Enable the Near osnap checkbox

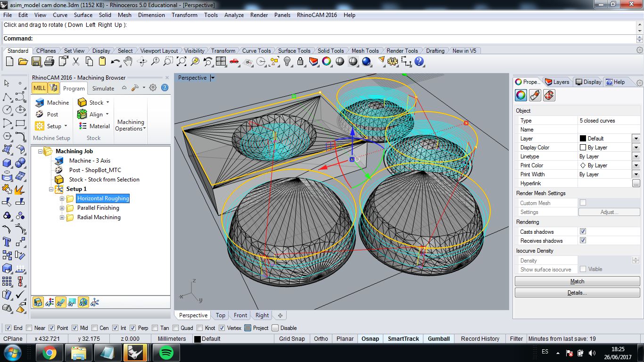pos(29,328)
